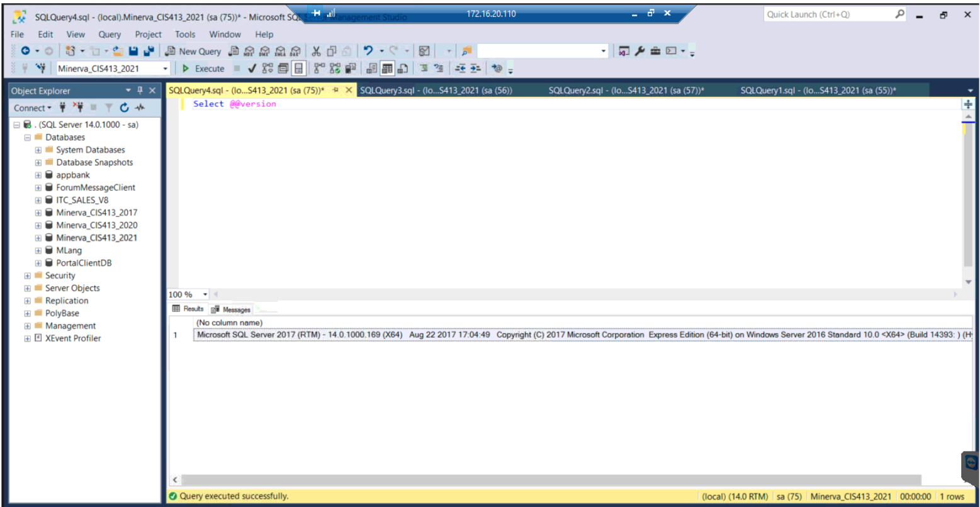Switch to SQLQuery2.sql tab
980x507 pixels.
coord(626,91)
